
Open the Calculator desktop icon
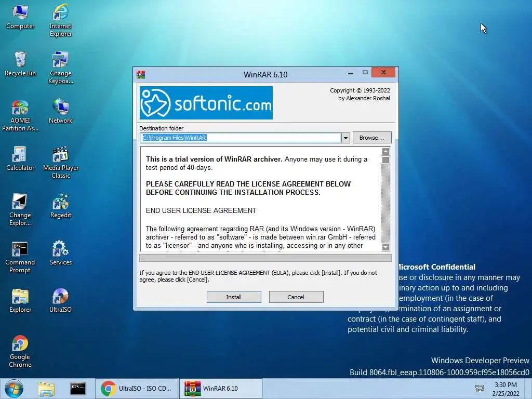pos(20,158)
